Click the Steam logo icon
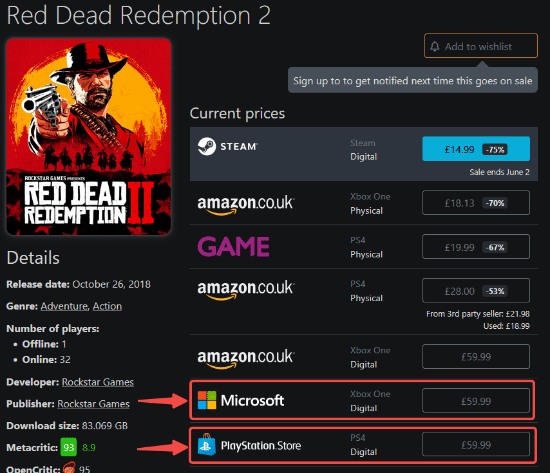 207,146
